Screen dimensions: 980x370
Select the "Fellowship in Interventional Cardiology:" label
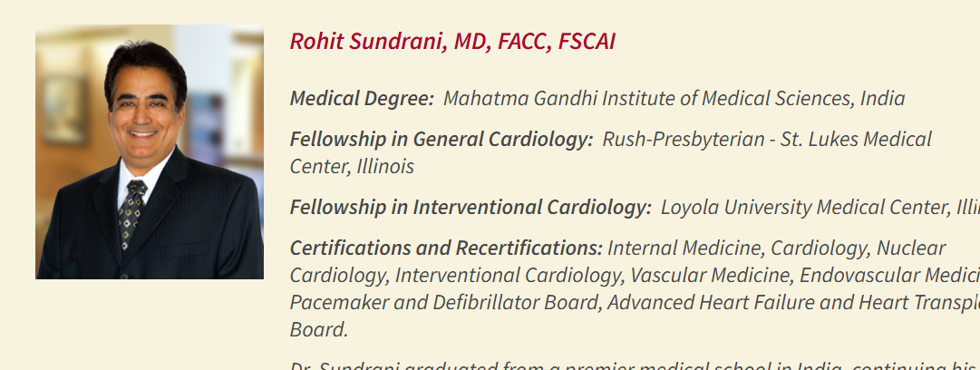pyautogui.click(x=471, y=208)
